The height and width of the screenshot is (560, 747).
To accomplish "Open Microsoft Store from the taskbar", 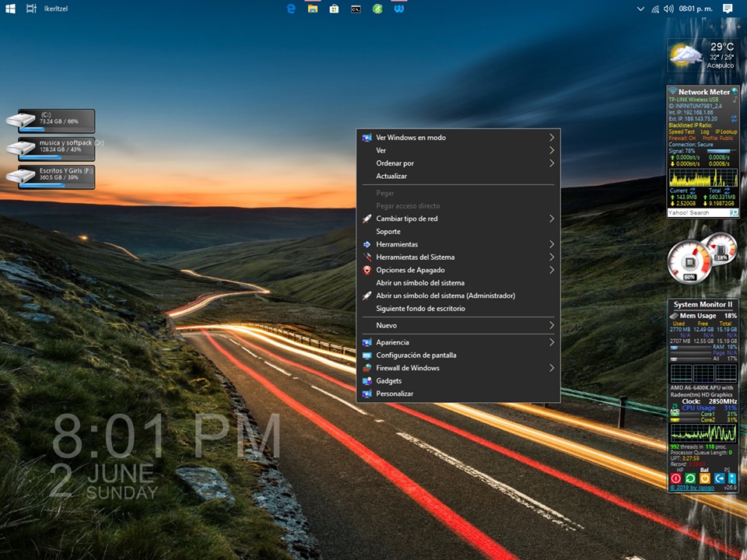I will click(x=334, y=9).
